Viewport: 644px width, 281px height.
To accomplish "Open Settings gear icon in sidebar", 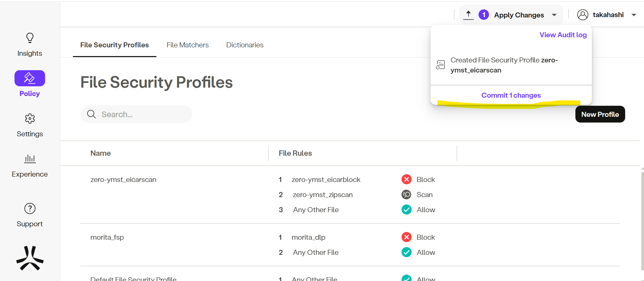I will [x=30, y=119].
